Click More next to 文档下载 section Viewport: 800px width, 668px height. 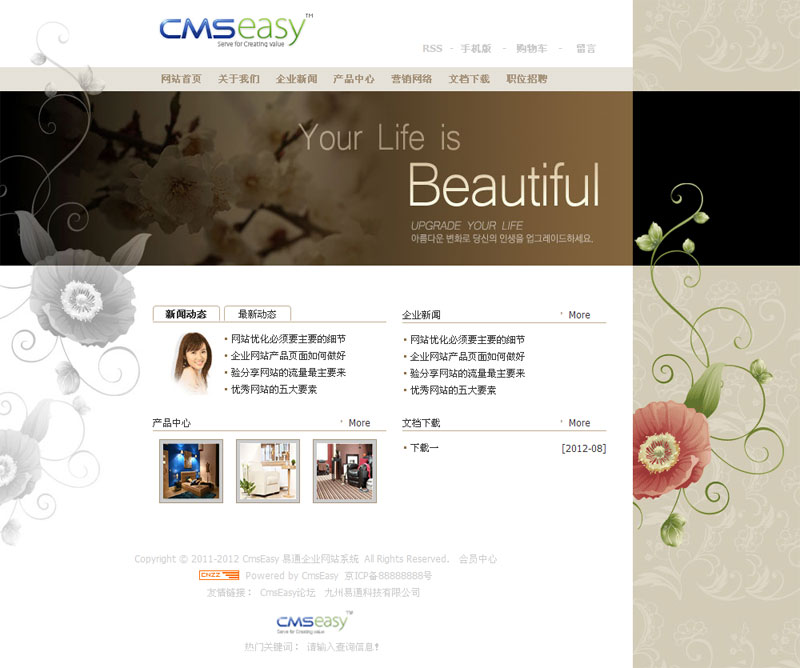tap(579, 423)
